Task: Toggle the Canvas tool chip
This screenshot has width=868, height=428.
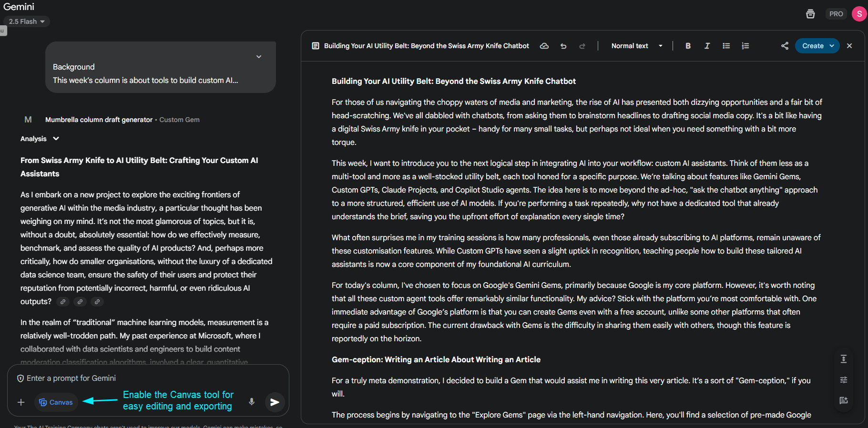Action: coord(56,402)
